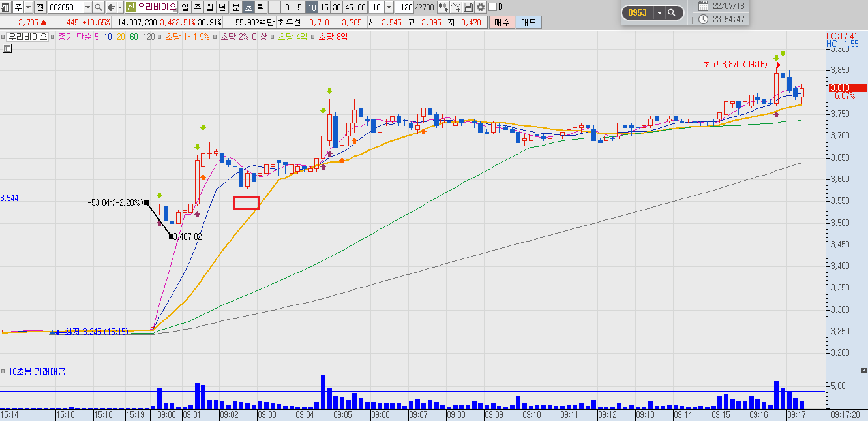Click the grid table icon under legend
Screen dimensions: 868x421
[7, 48]
